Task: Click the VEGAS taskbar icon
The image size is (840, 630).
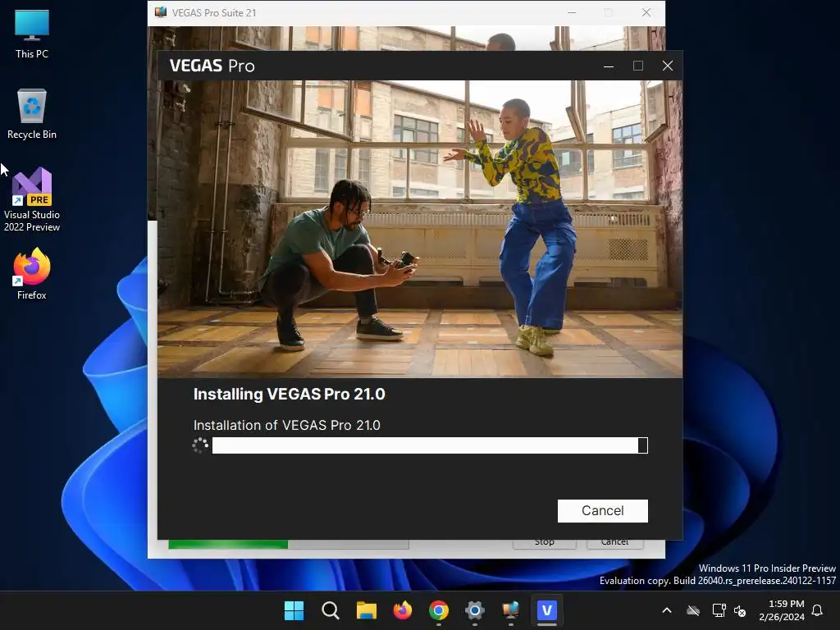Action: point(547,610)
